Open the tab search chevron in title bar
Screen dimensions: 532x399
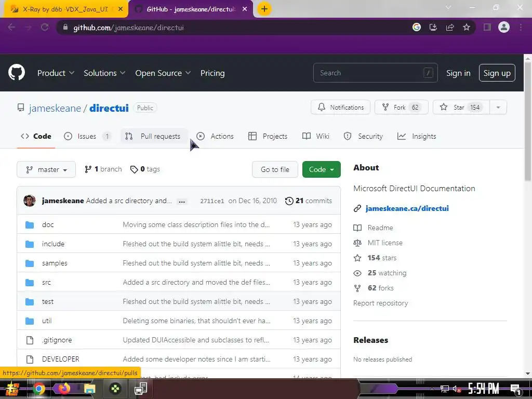pyautogui.click(x=448, y=7)
